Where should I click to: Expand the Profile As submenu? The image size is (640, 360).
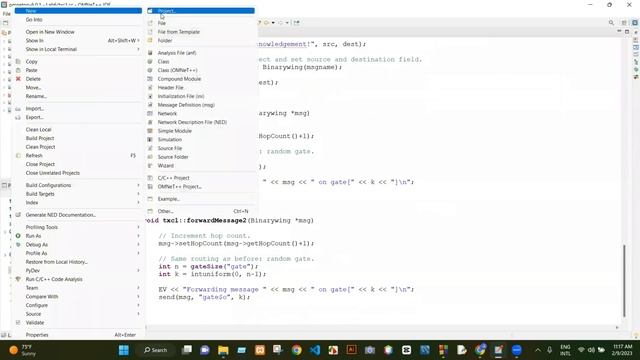click(x=78, y=253)
